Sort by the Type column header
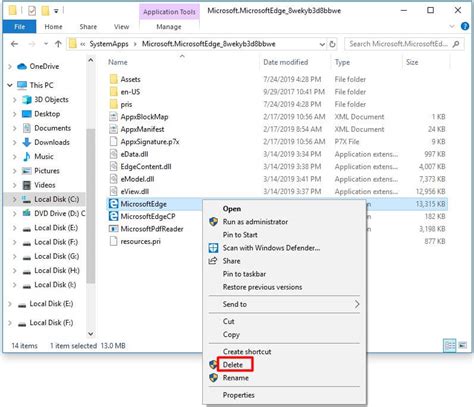Viewport: 474px width, 407px height. (342, 62)
